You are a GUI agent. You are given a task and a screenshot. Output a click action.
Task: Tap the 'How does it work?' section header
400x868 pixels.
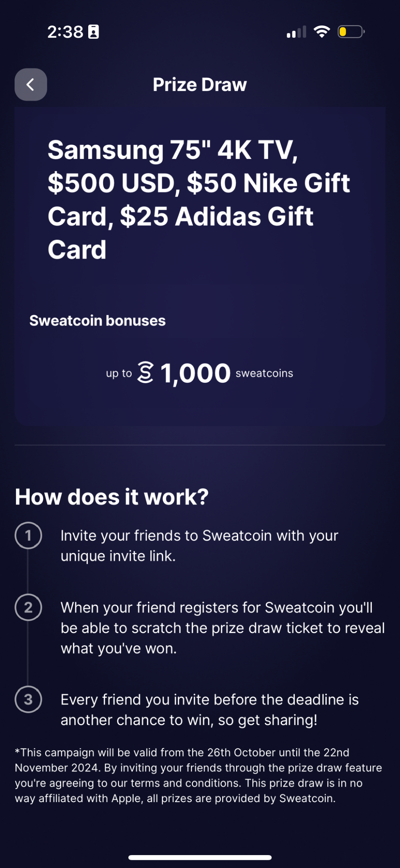[x=112, y=496]
